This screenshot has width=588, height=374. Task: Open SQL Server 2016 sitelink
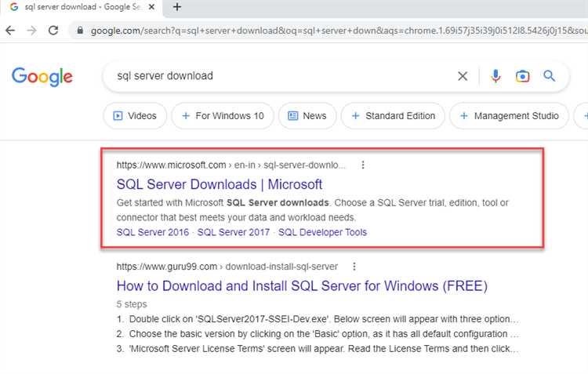tap(153, 232)
